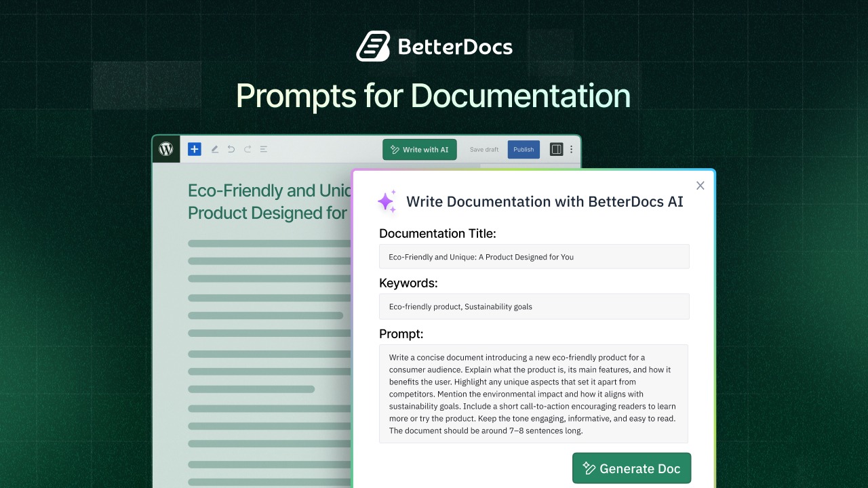Select the Prompt text area

tap(534, 393)
